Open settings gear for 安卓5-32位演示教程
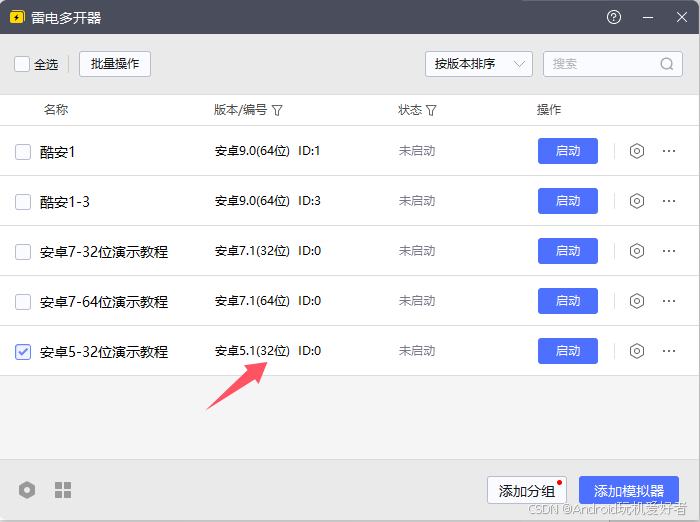This screenshot has width=700, height=522. (x=637, y=351)
